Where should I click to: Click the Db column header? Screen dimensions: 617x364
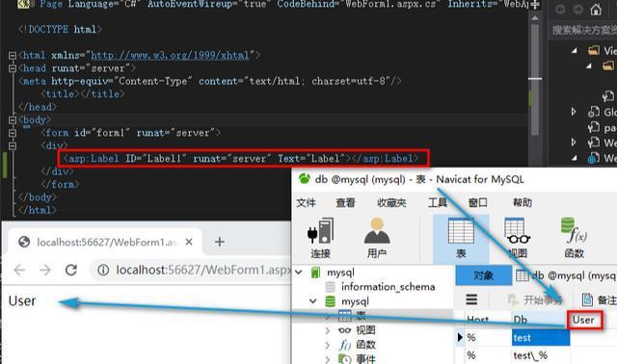point(521,320)
